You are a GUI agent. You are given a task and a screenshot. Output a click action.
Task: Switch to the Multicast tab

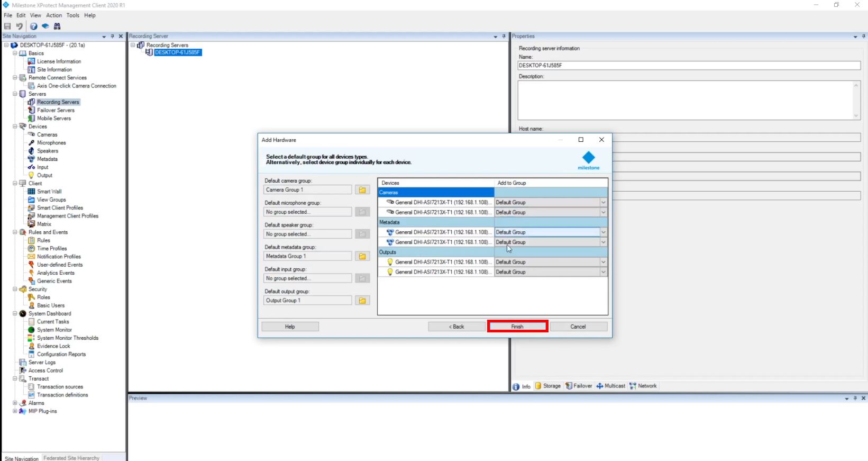611,386
